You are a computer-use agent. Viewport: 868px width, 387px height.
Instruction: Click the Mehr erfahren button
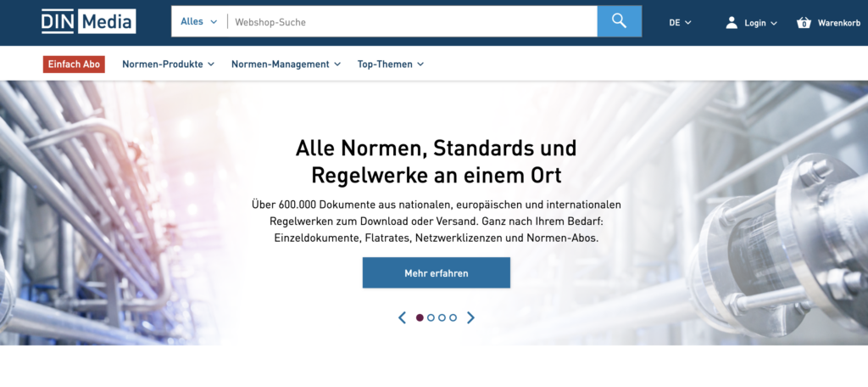pos(437,272)
